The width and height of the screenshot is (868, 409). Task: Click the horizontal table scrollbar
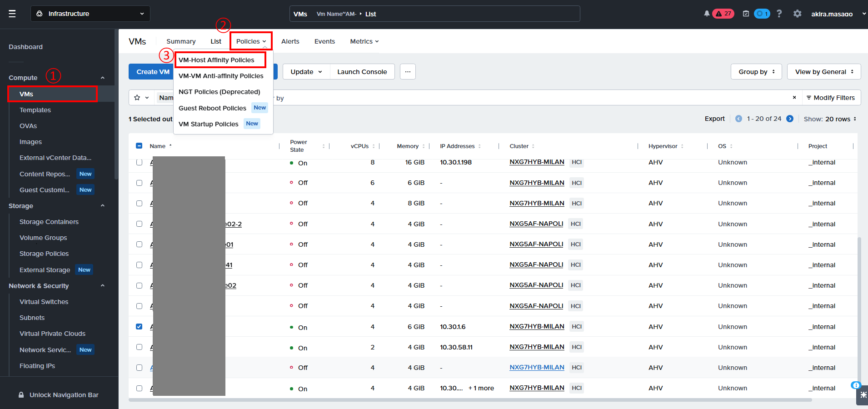[470, 400]
